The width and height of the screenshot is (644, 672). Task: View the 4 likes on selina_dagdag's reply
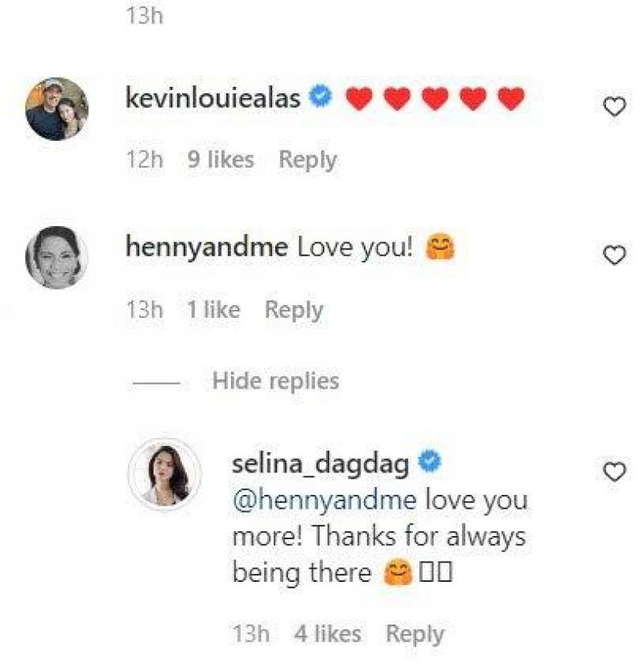point(328,634)
